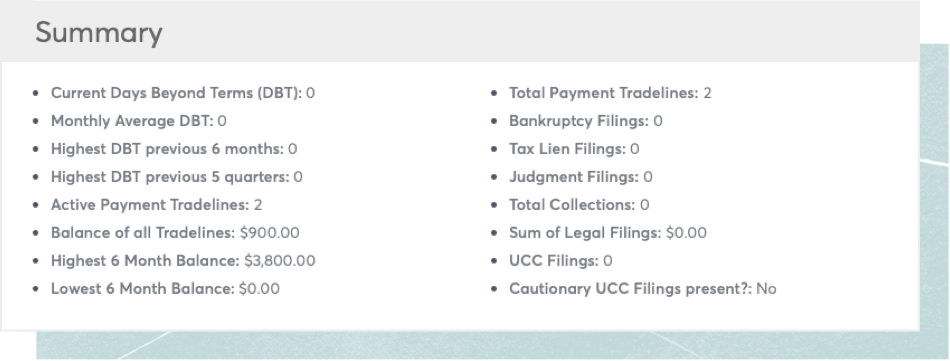Select the No value for cautionary UCC
Screen dimensions: 950x361
click(x=766, y=289)
